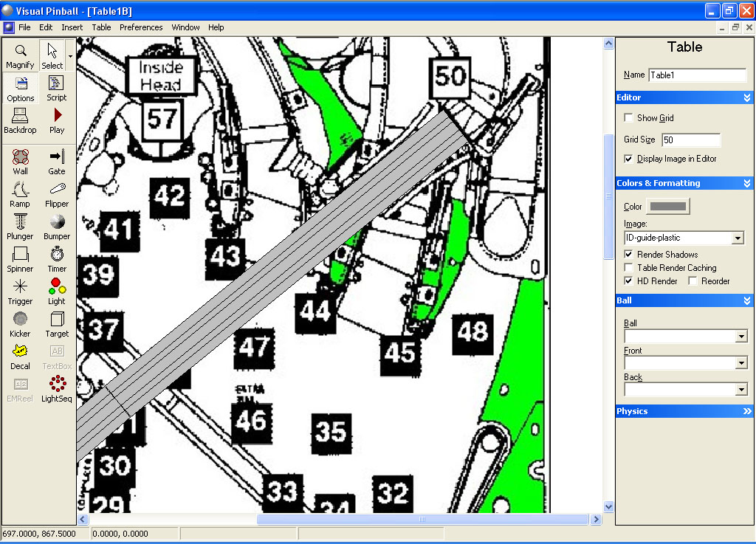This screenshot has width=756, height=544.
Task: Open the Preferences menu
Action: point(141,27)
